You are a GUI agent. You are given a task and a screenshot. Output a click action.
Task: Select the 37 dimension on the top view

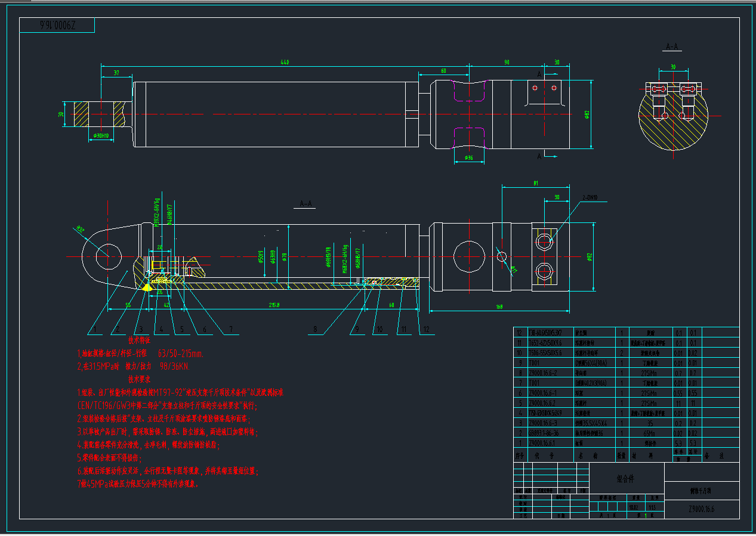tap(116, 73)
